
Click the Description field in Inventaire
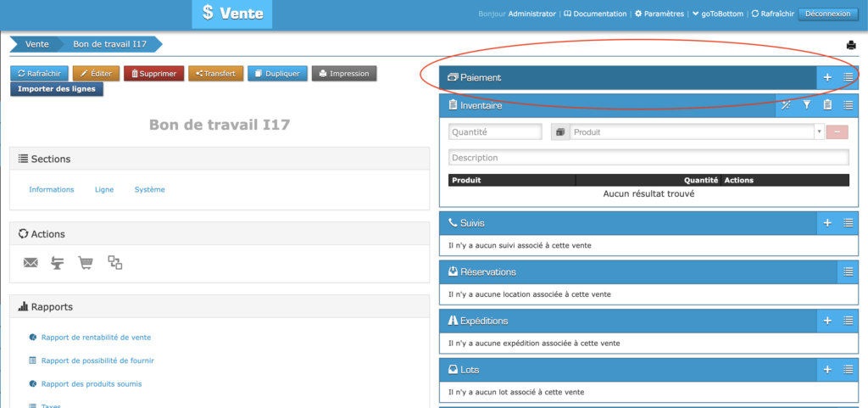pos(648,158)
